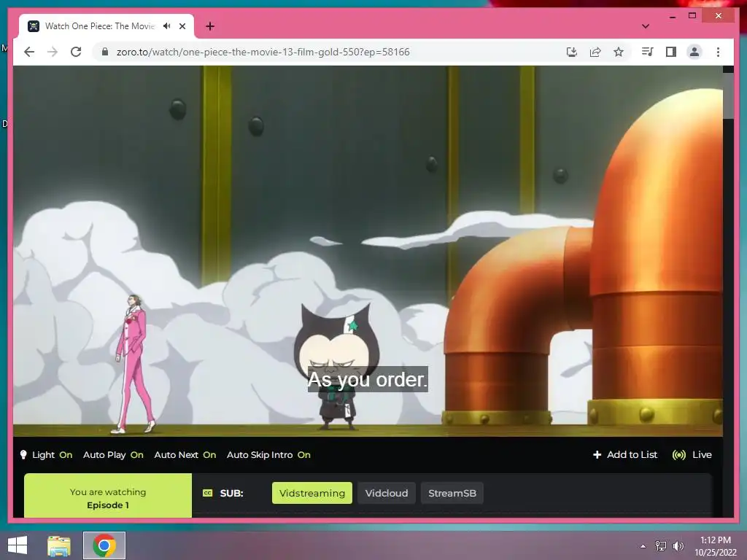Open the Chrome profile avatar
This screenshot has width=747, height=560.
coord(694,52)
